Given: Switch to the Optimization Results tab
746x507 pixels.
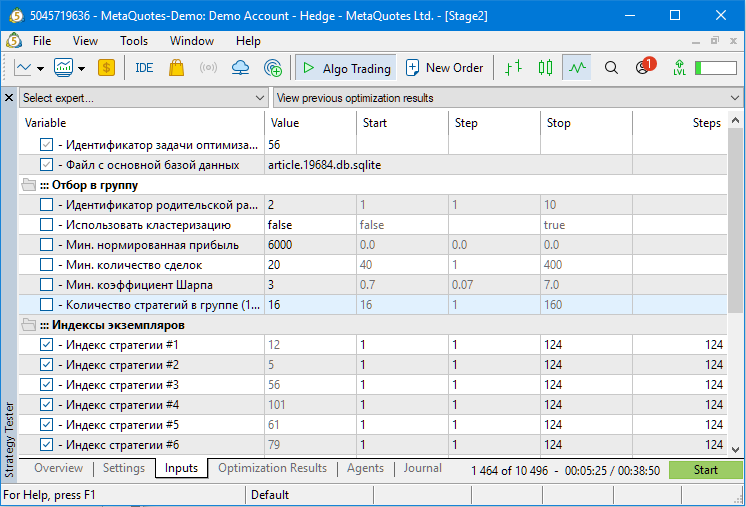Looking at the screenshot, I should (x=272, y=468).
